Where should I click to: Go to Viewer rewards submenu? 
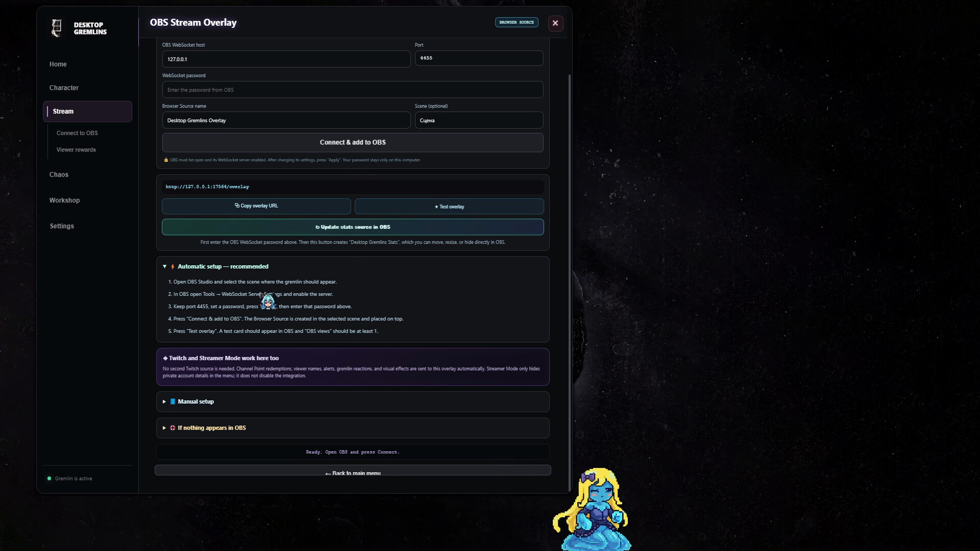[76, 150]
